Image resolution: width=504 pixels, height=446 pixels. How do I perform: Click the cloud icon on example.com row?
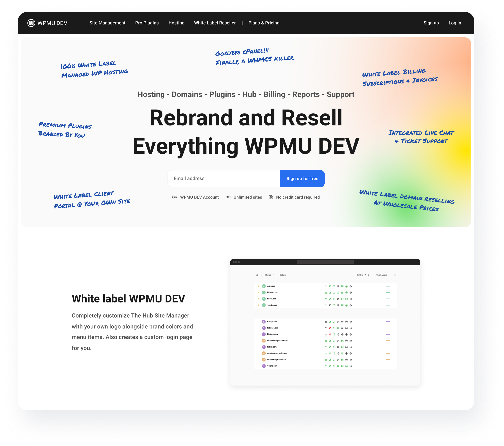tap(326, 322)
